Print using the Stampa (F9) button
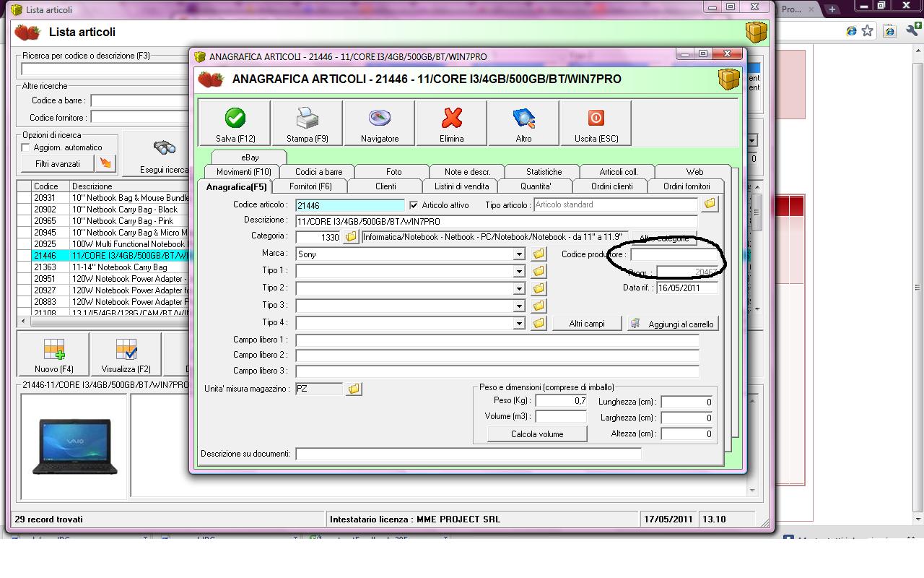 (308, 123)
